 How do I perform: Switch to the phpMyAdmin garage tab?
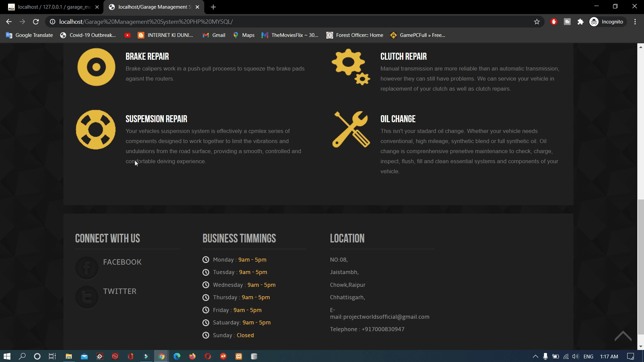(52, 7)
